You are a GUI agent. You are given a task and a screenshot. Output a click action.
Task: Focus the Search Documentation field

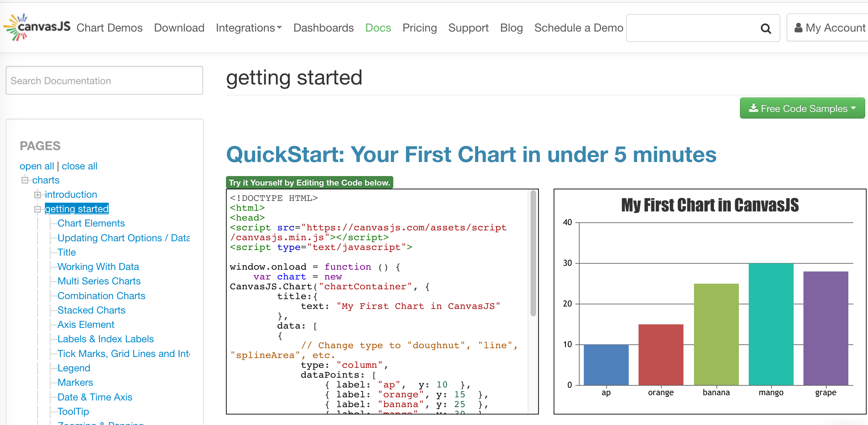coord(104,81)
